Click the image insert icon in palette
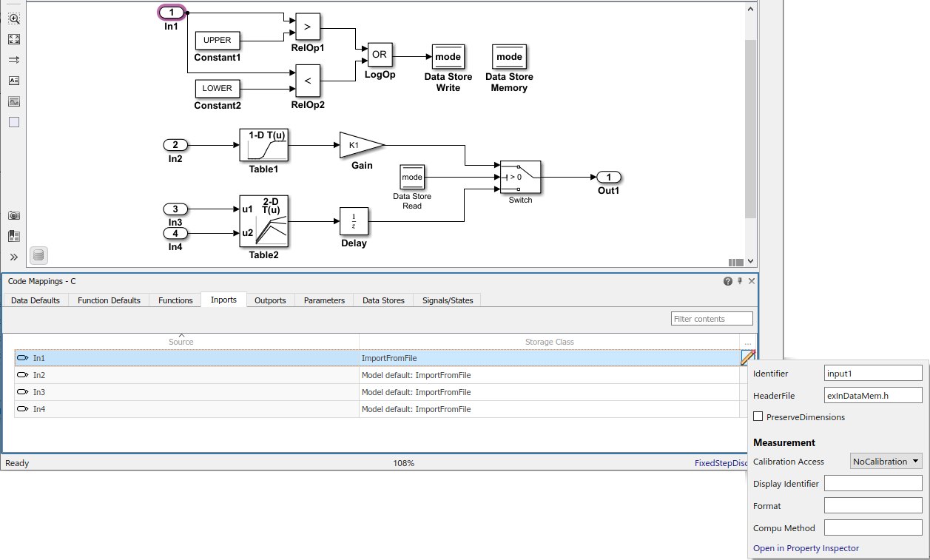 pyautogui.click(x=14, y=101)
